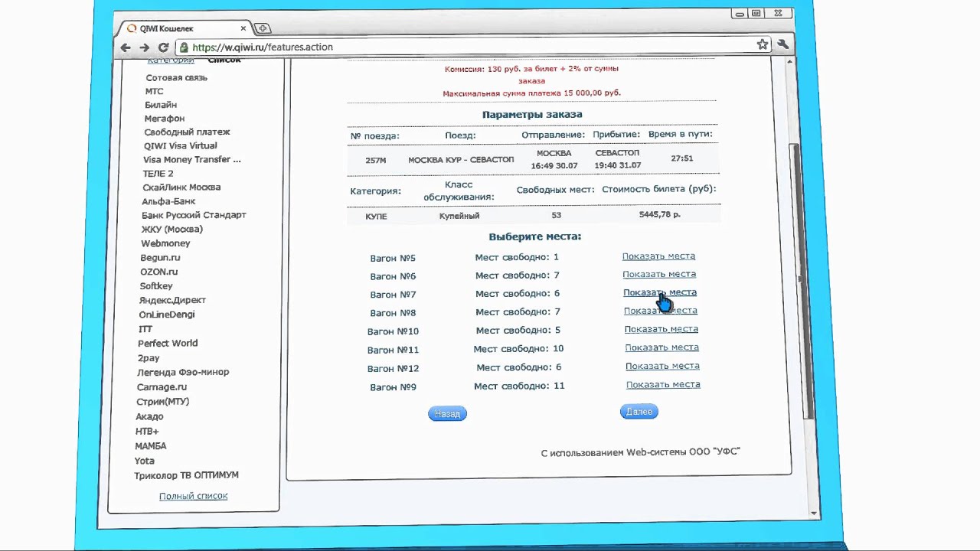Open OZON.ru in the sidebar
The image size is (980, 551).
[x=158, y=272]
